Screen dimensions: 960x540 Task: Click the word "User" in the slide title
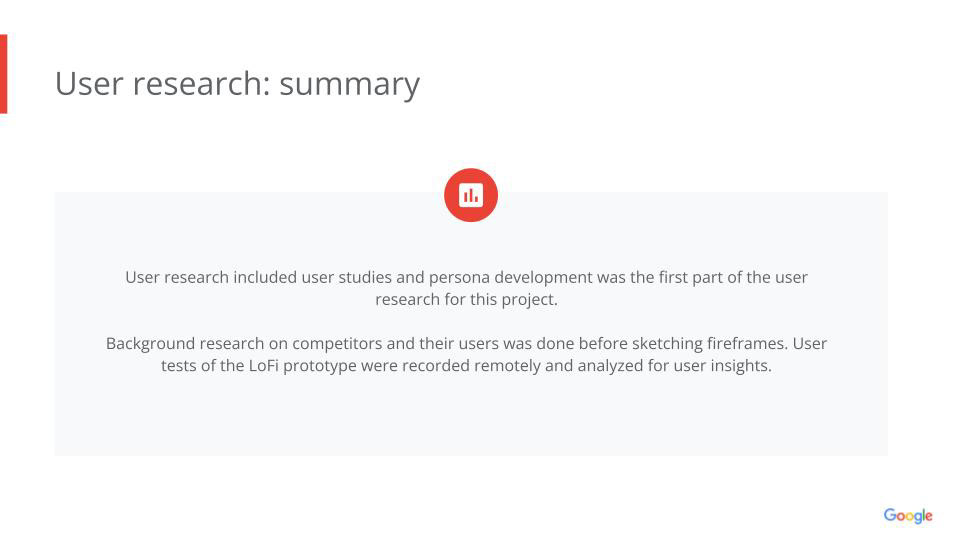click(x=89, y=84)
